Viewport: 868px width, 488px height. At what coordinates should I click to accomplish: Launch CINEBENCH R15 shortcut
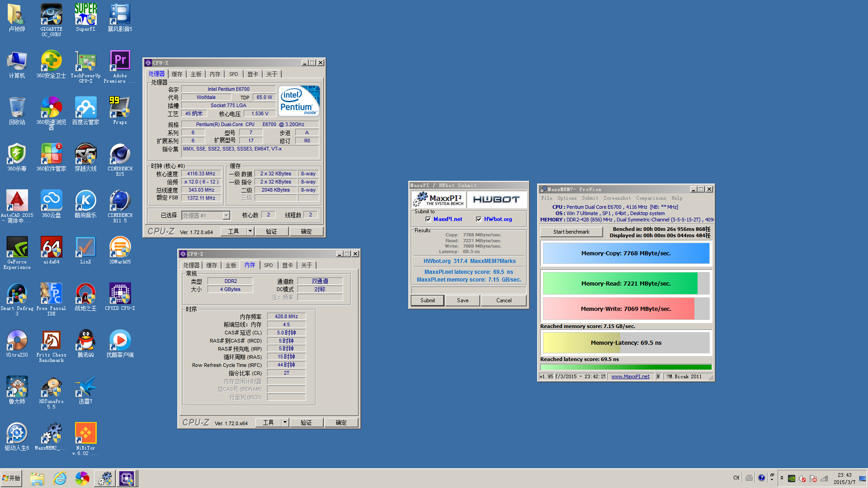[x=120, y=160]
